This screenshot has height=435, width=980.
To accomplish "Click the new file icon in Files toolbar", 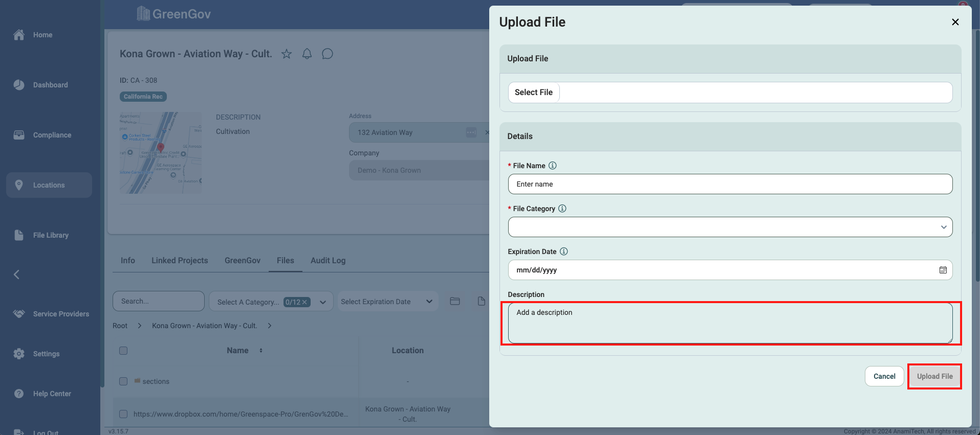I will tap(481, 301).
